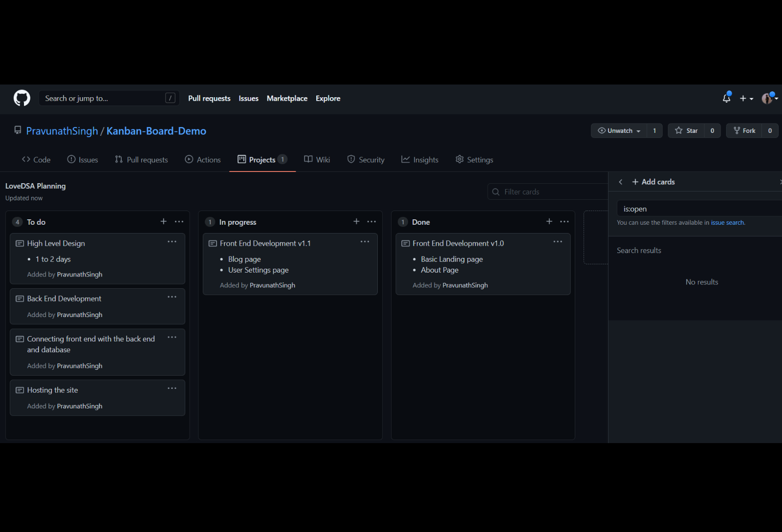This screenshot has width=782, height=532.
Task: Open the repository Settings tab
Action: click(x=475, y=160)
